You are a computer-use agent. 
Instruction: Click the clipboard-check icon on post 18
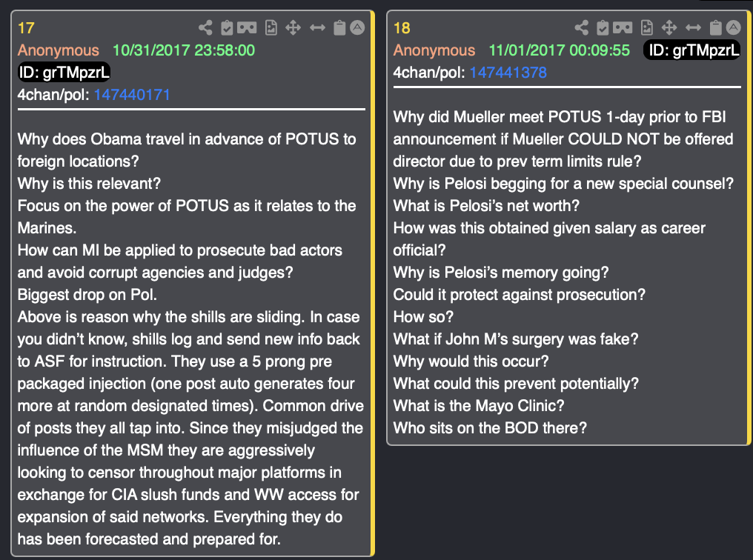603,28
